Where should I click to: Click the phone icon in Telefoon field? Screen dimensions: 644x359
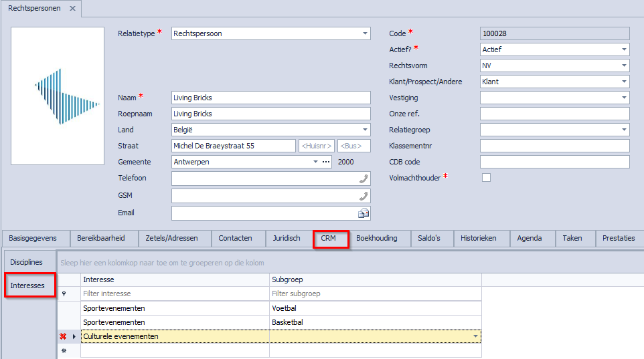[364, 178]
